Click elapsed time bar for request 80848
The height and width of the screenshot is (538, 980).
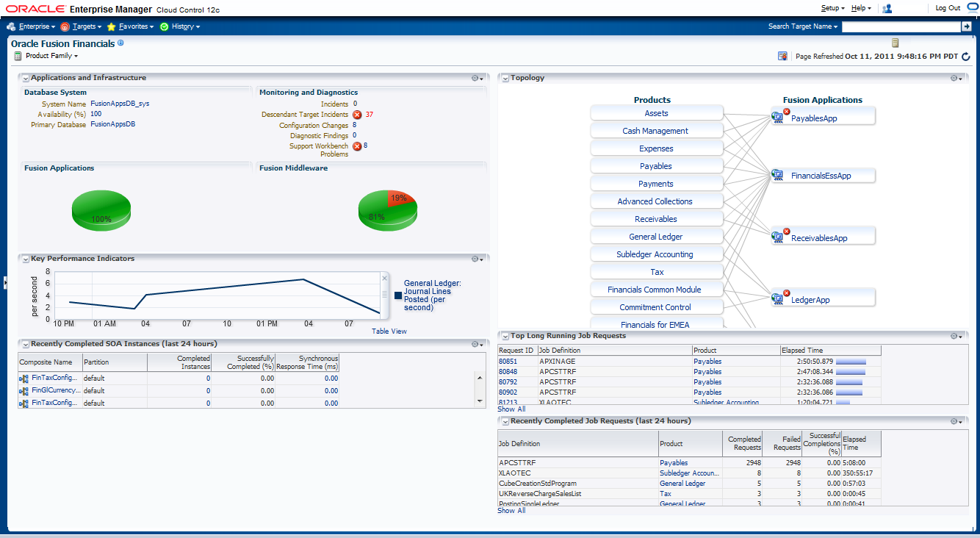851,372
